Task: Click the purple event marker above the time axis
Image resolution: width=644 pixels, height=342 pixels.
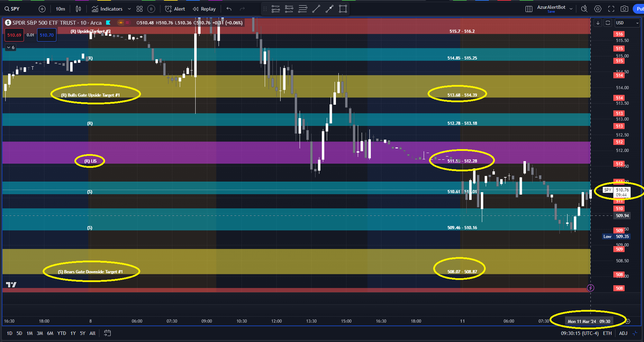Action: (x=590, y=288)
